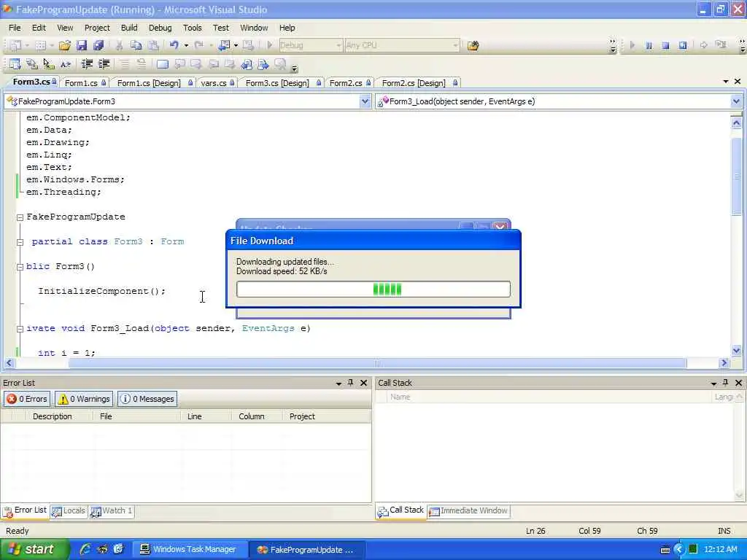Pause execution with Break All icon
The width and height of the screenshot is (747, 560).
(x=649, y=45)
